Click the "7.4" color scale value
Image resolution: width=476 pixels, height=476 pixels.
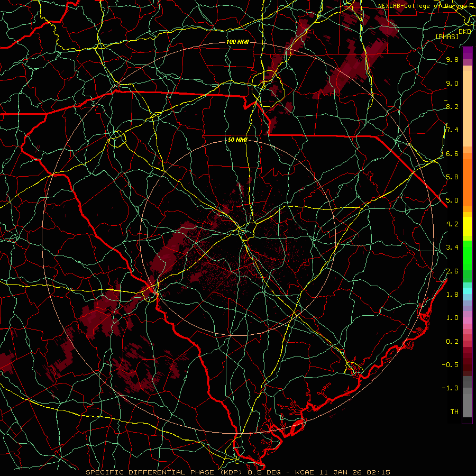click(452, 130)
